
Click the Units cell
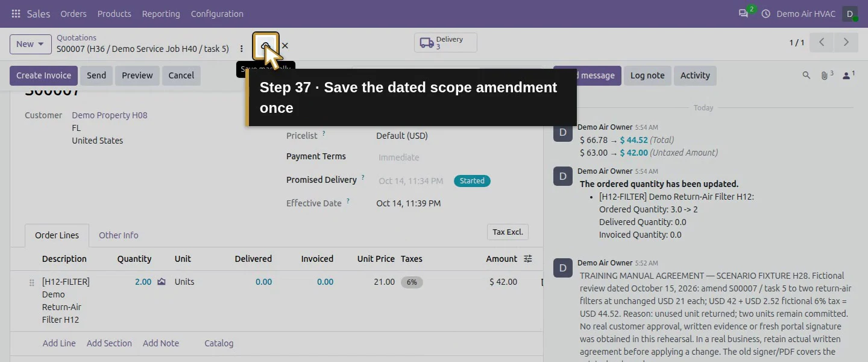(184, 282)
